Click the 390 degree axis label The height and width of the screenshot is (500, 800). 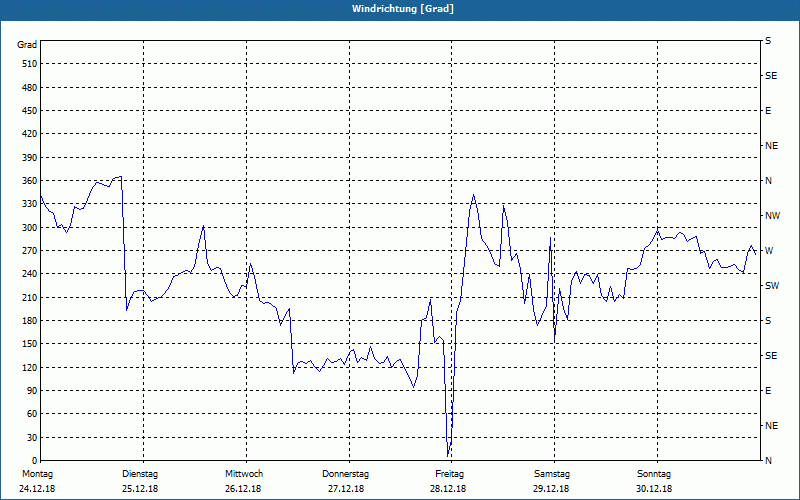29,158
